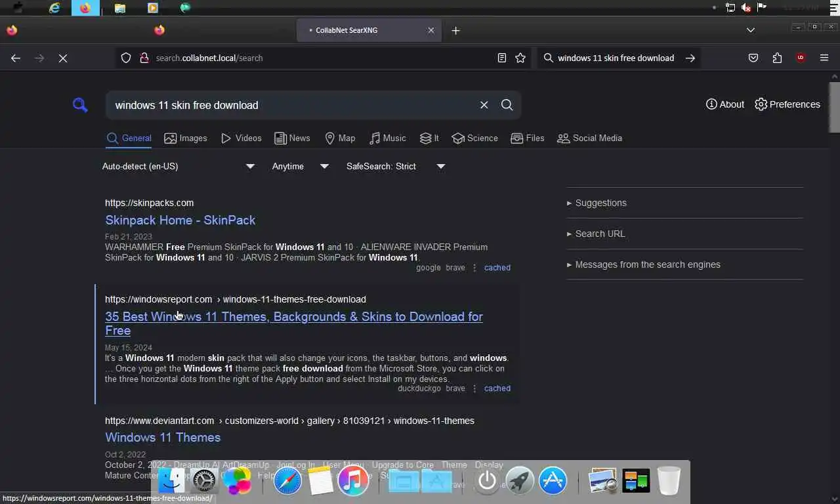Open Trash in the dock
The height and width of the screenshot is (504, 840).
pyautogui.click(x=669, y=481)
